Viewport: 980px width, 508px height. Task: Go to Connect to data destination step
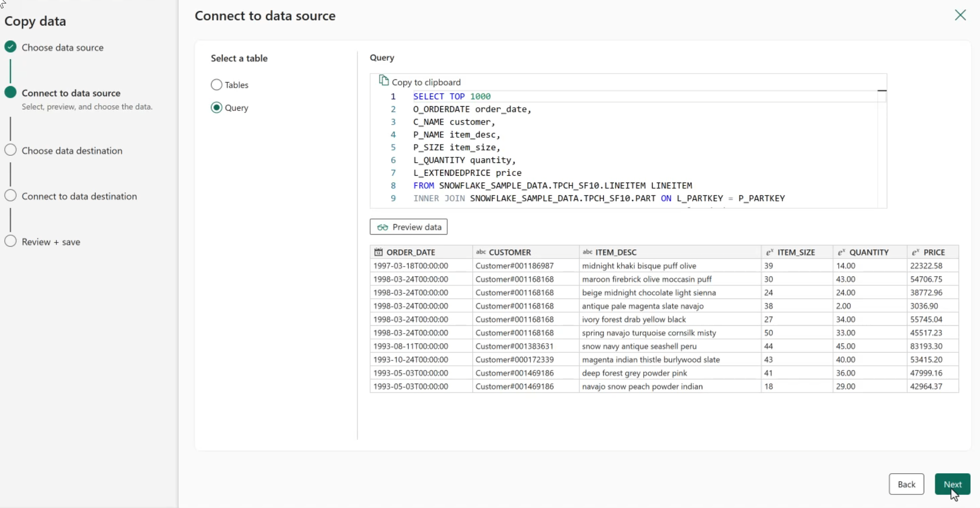pos(79,196)
